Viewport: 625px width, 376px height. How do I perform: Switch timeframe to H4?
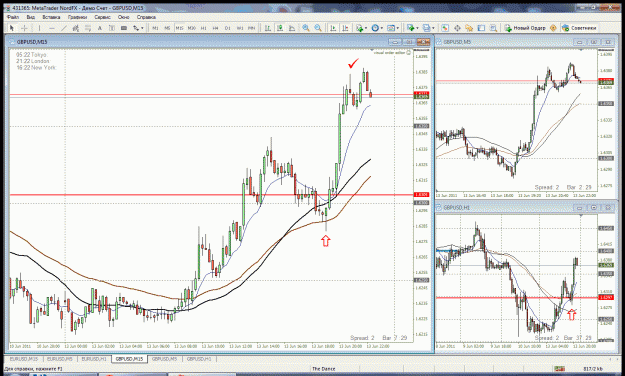pyautogui.click(x=216, y=28)
